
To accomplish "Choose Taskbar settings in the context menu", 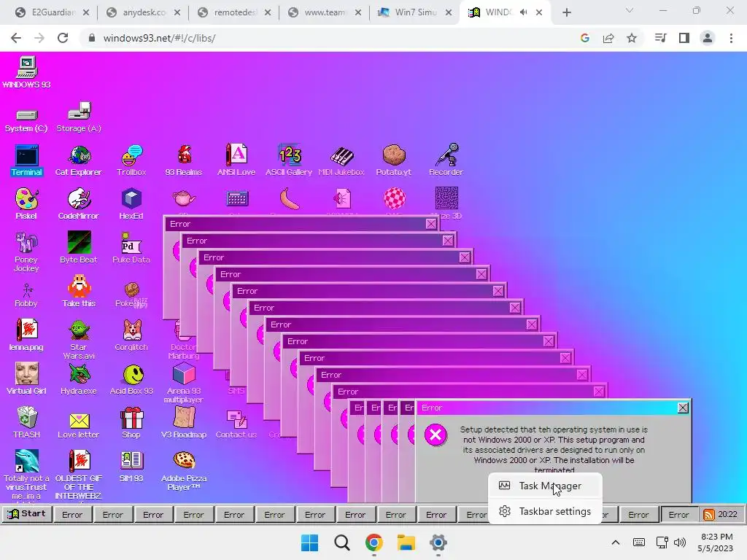I will tap(546, 511).
